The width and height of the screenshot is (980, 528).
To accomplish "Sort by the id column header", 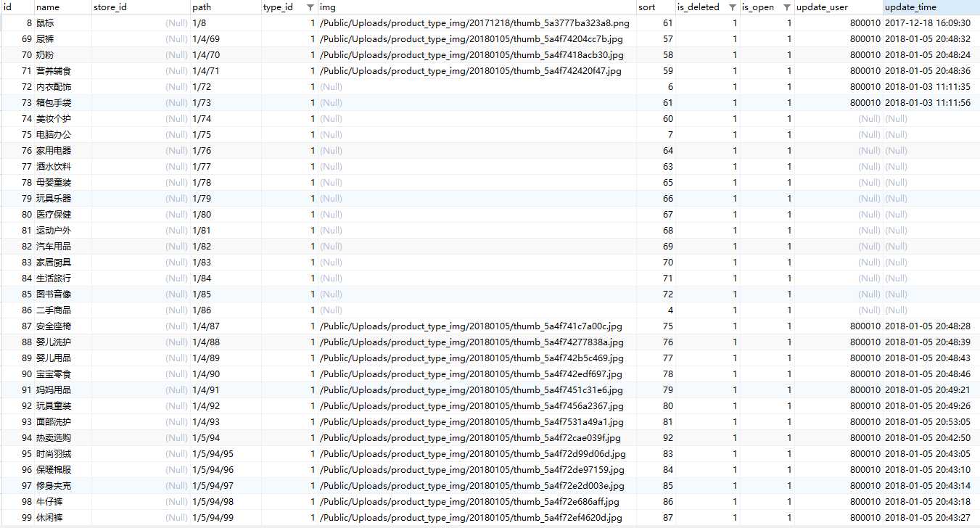I will click(x=17, y=7).
